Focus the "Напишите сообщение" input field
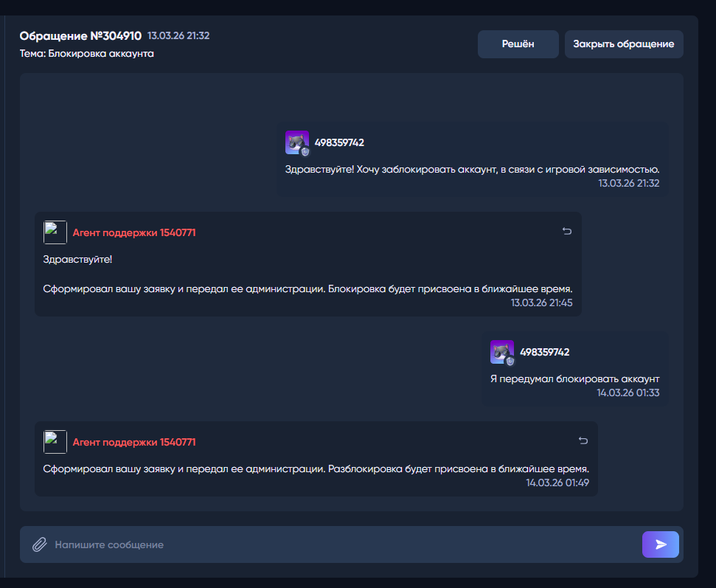The width and height of the screenshot is (716, 588). pos(339,544)
